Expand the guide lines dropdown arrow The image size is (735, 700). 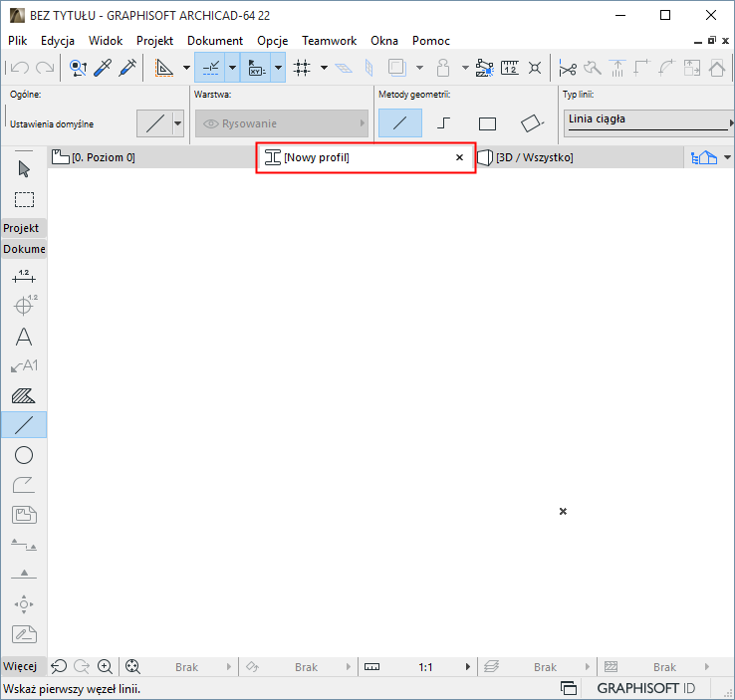(186, 68)
